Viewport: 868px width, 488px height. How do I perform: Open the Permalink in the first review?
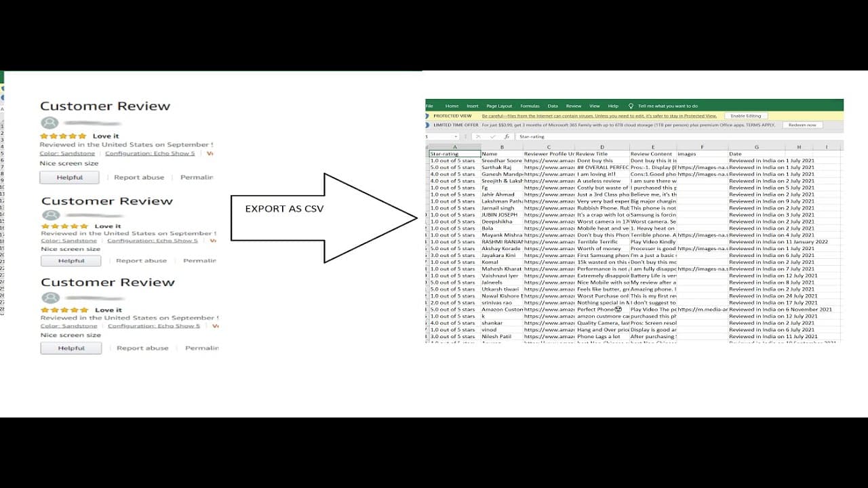[197, 178]
